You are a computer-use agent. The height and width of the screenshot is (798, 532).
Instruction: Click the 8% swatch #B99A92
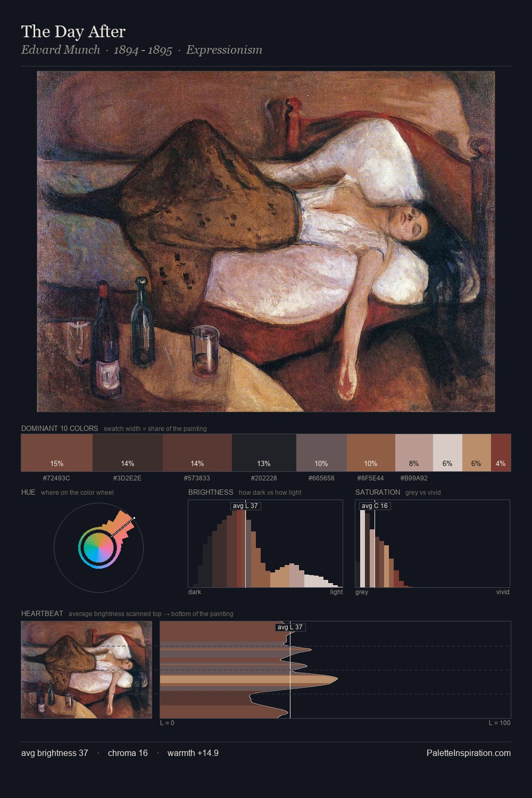(x=414, y=453)
